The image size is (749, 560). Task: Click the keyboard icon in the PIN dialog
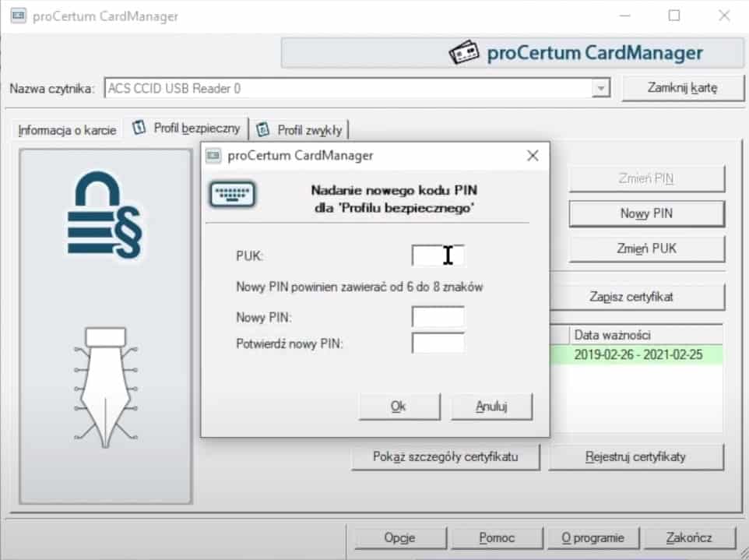233,195
